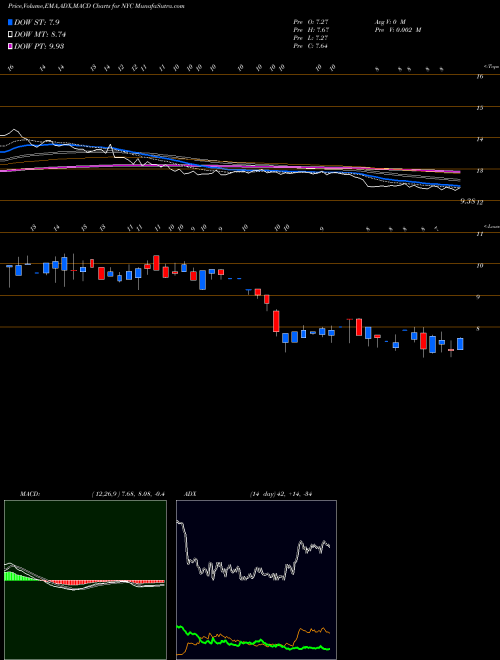Click the 'Pre H: 7.67' high value
500x660 pixels.
click(311, 30)
